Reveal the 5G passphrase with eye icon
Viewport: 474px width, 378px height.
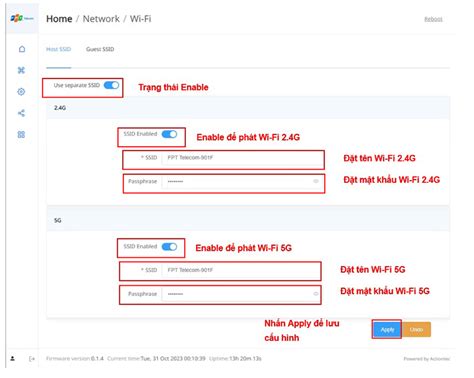click(316, 294)
